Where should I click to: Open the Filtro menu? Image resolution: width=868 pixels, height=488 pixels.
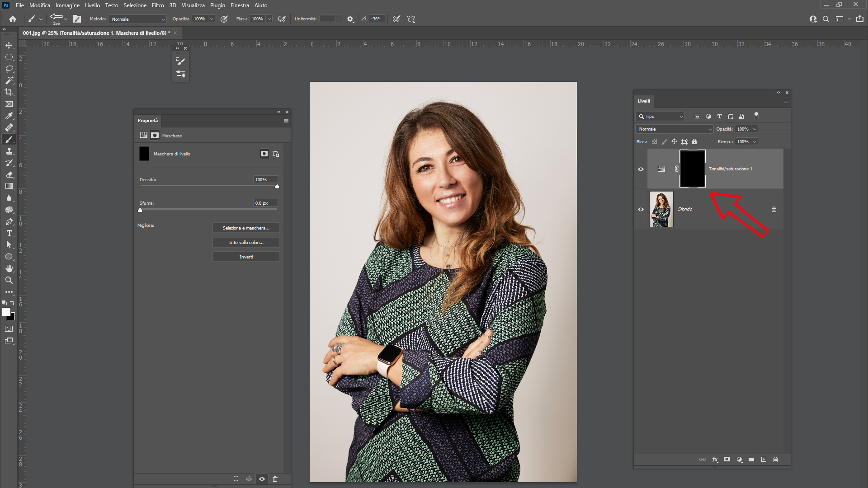tap(158, 5)
